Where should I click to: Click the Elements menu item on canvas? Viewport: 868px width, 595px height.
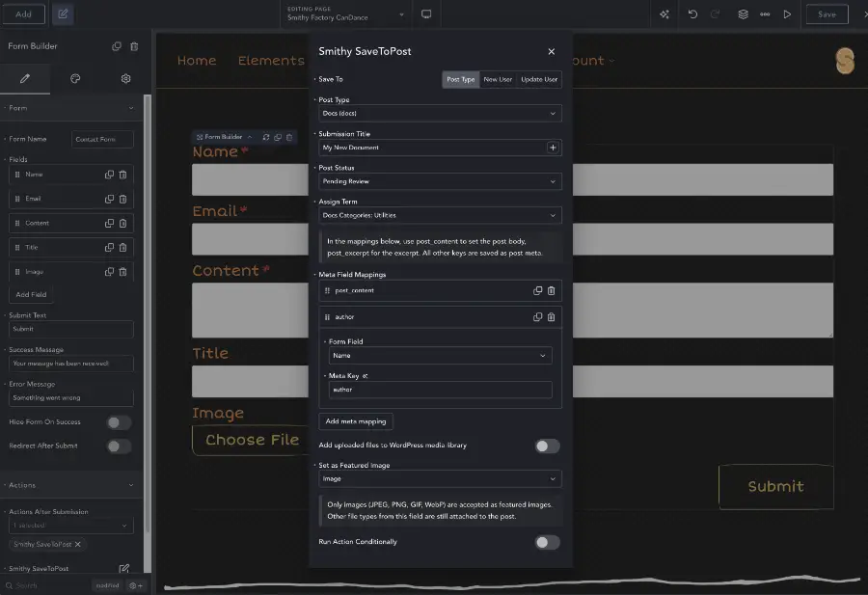click(x=271, y=61)
